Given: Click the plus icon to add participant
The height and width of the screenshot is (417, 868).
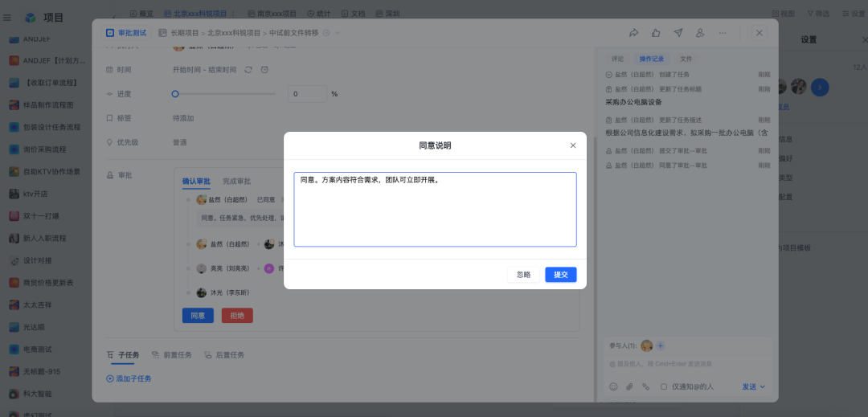Looking at the screenshot, I should [x=661, y=345].
